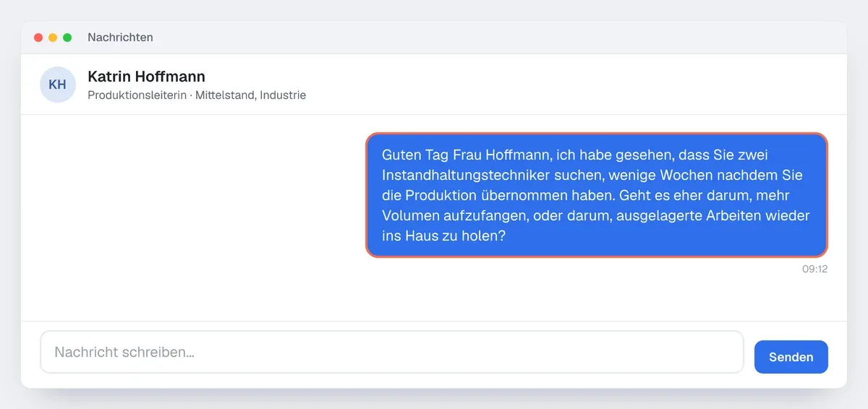This screenshot has width=868, height=409.
Task: Click the Senden button
Action: [791, 357]
